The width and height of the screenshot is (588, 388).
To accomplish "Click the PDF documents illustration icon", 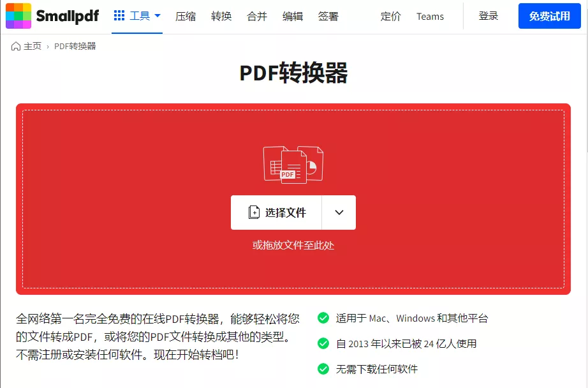I will click(293, 165).
